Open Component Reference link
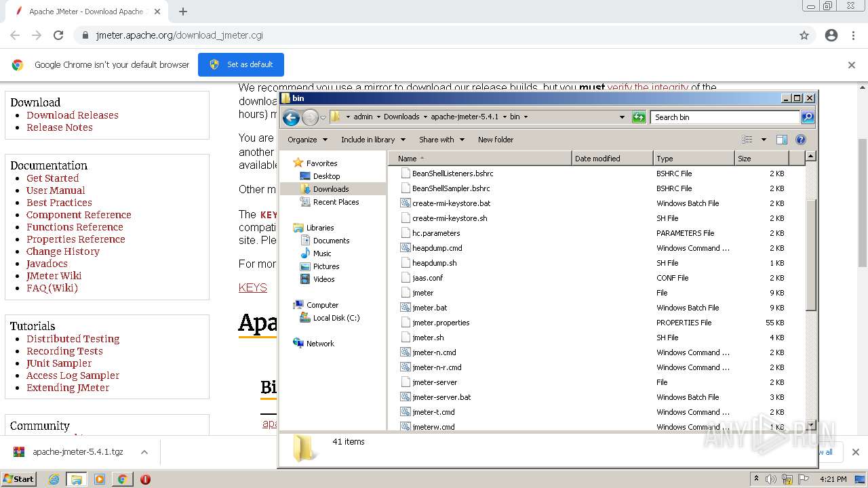This screenshot has height=488, width=868. coord(79,215)
